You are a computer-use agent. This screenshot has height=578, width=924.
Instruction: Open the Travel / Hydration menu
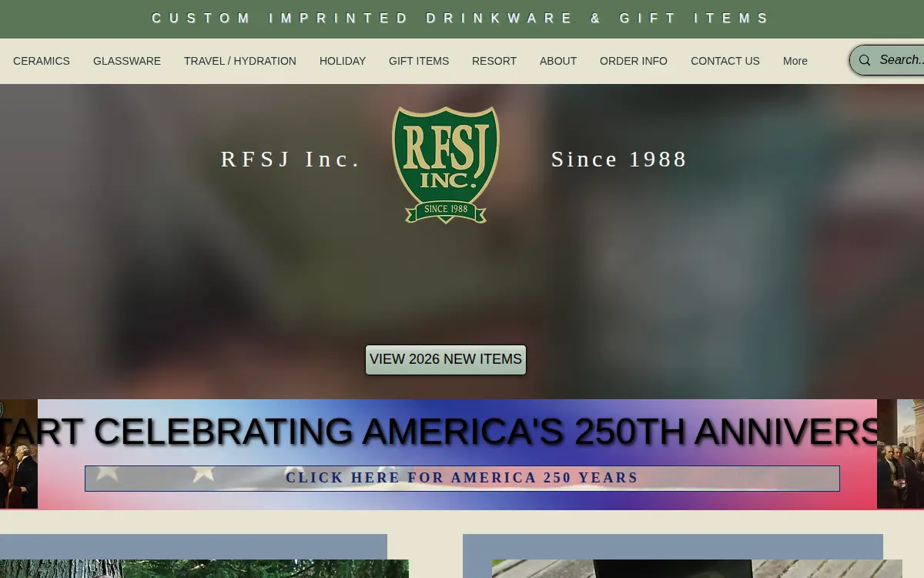tap(240, 61)
